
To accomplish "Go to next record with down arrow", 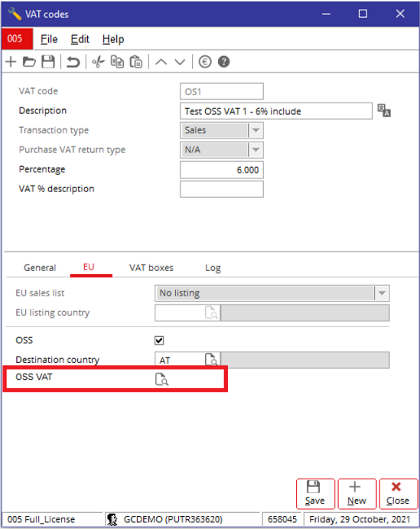I will click(179, 62).
